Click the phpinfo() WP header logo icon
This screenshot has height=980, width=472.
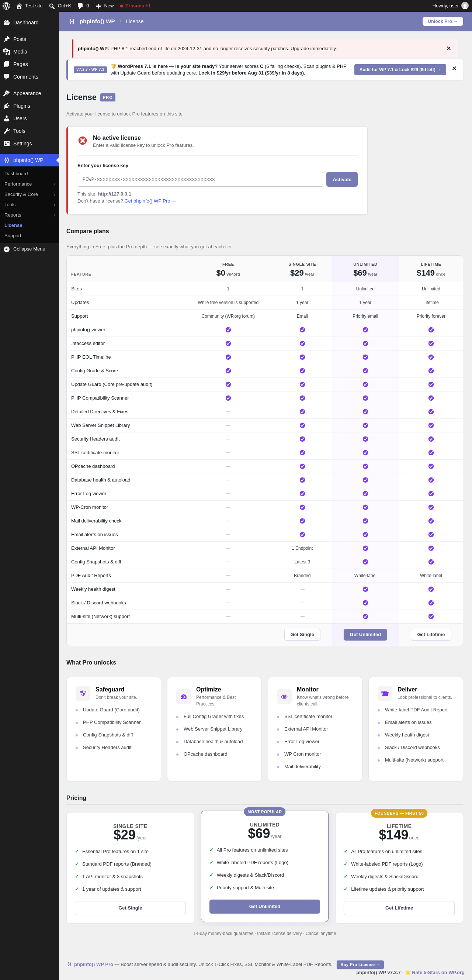pos(72,21)
